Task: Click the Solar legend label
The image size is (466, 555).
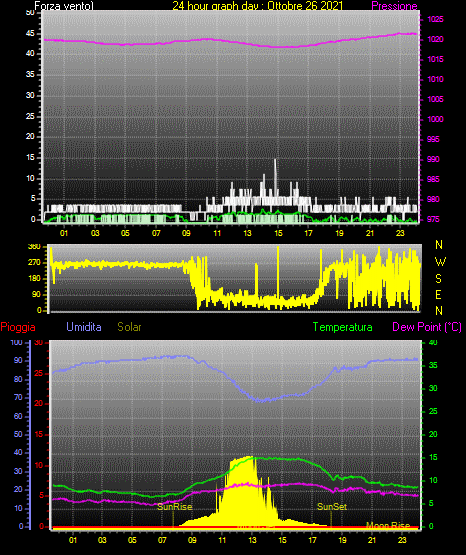Action: 129,327
